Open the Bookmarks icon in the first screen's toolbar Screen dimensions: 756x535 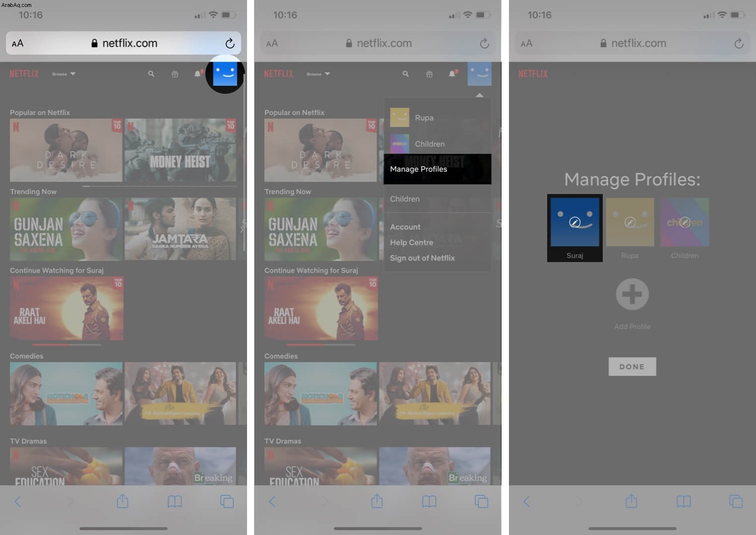[x=175, y=502]
